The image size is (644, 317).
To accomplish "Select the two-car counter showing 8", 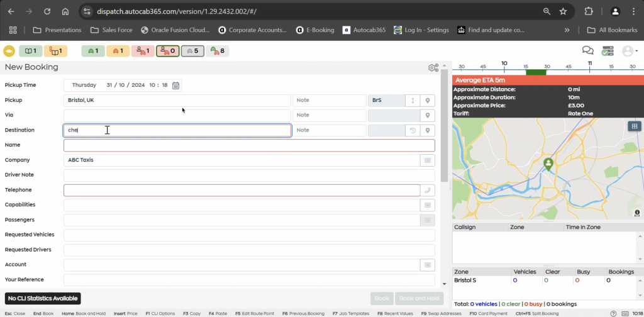I will click(x=217, y=51).
